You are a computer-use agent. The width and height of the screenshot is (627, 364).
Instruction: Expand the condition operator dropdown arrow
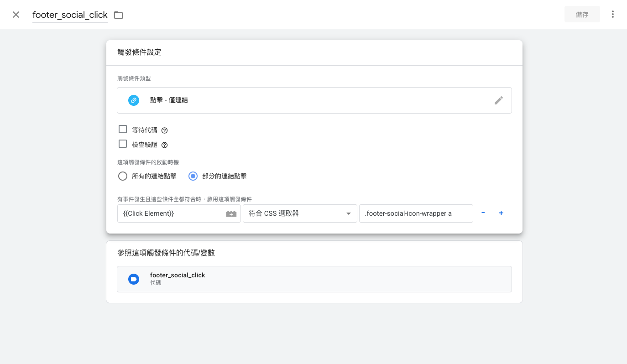click(x=348, y=213)
